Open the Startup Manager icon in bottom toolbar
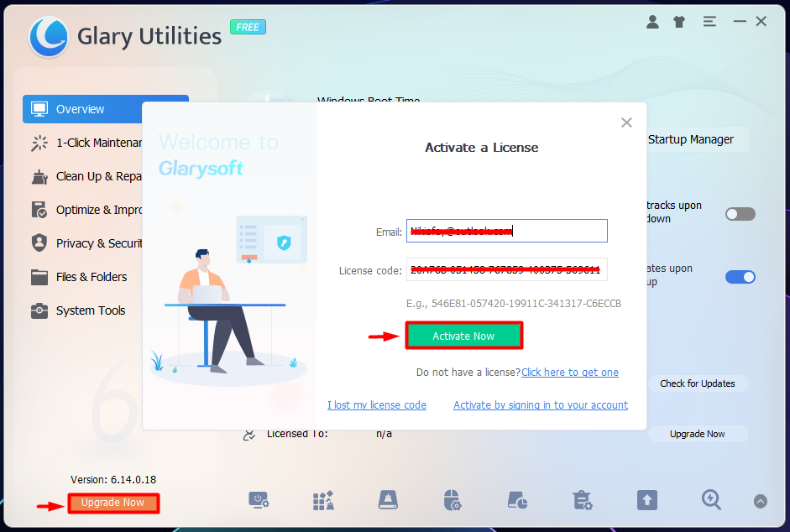The image size is (790, 532). [x=259, y=501]
